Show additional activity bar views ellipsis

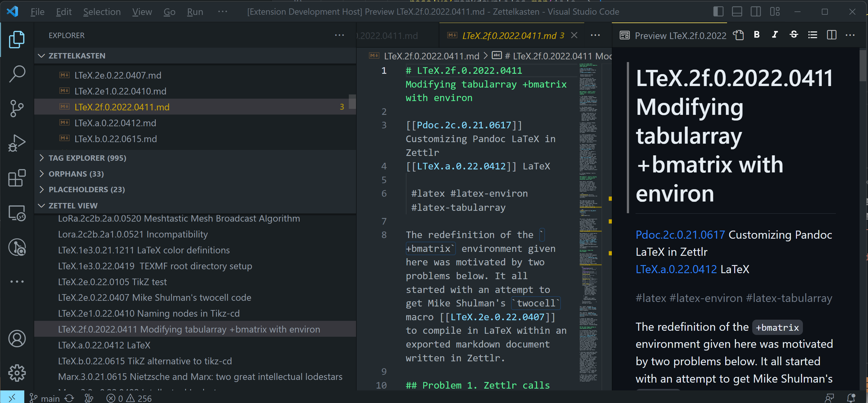[x=17, y=281]
